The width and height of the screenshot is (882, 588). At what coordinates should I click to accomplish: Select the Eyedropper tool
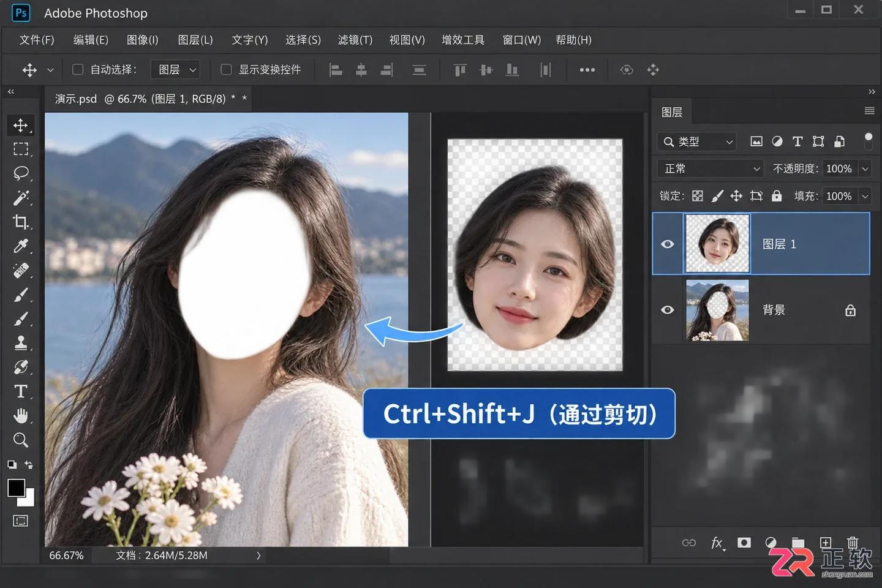(x=21, y=246)
